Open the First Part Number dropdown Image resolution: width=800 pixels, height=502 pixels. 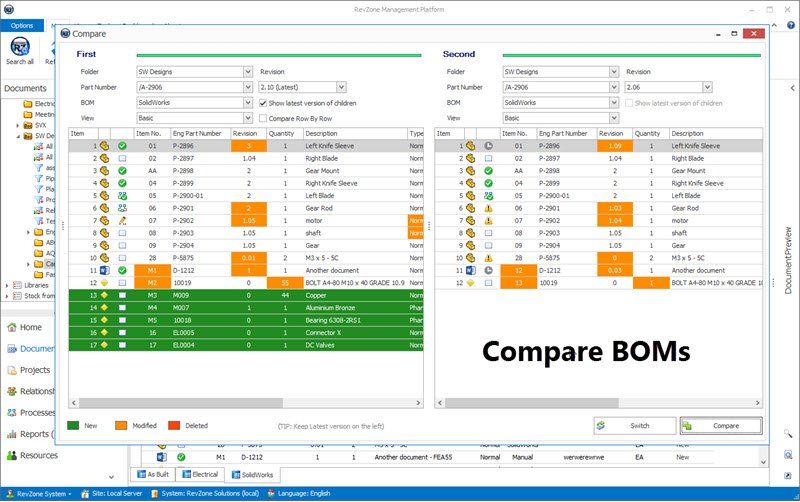[x=247, y=87]
